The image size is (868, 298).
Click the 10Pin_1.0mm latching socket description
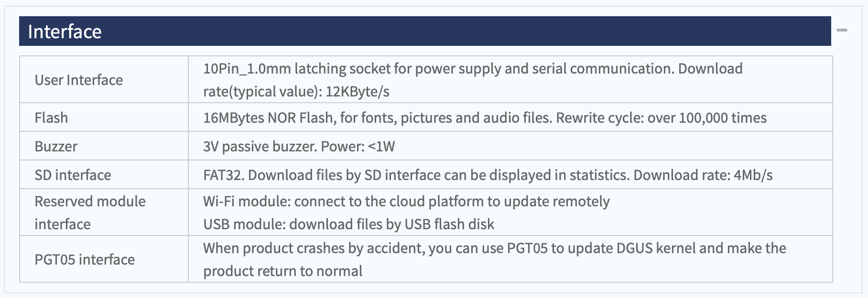(x=473, y=80)
